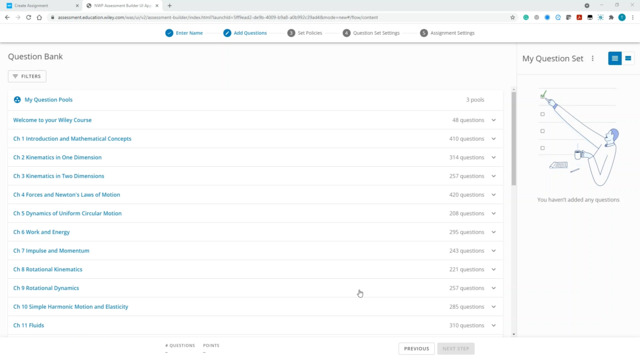Switch to detailed list view icon
The image size is (640, 360).
pyautogui.click(x=615, y=58)
